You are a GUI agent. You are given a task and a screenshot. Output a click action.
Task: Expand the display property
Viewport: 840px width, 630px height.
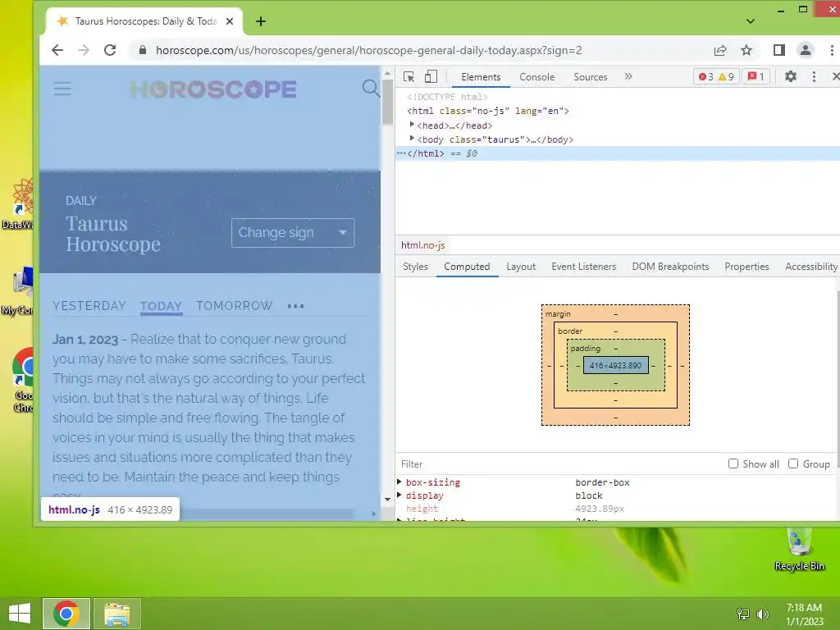[399, 495]
